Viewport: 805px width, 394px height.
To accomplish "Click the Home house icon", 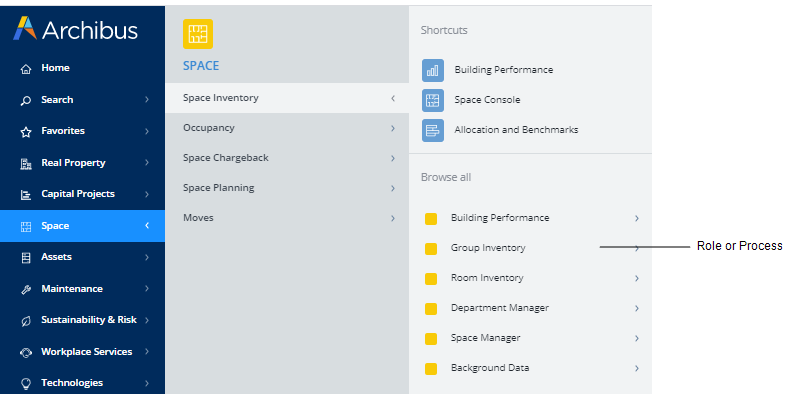I will point(26,68).
